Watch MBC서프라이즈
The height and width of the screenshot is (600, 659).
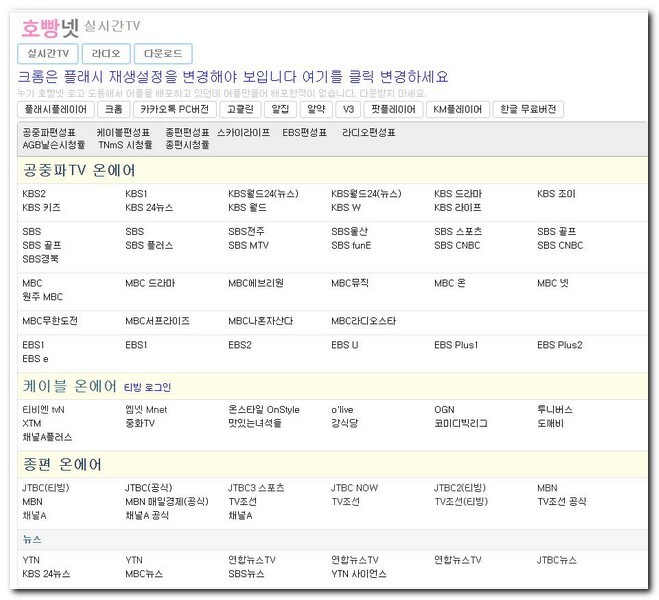coord(158,321)
